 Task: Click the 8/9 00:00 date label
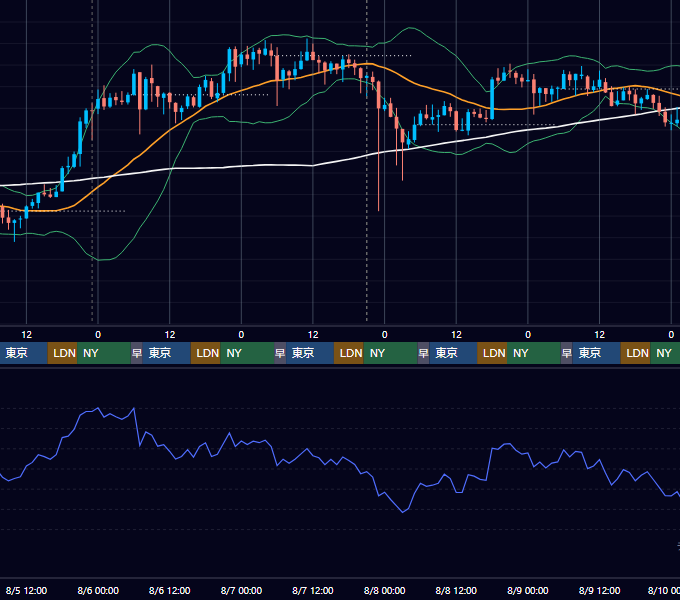click(x=528, y=590)
